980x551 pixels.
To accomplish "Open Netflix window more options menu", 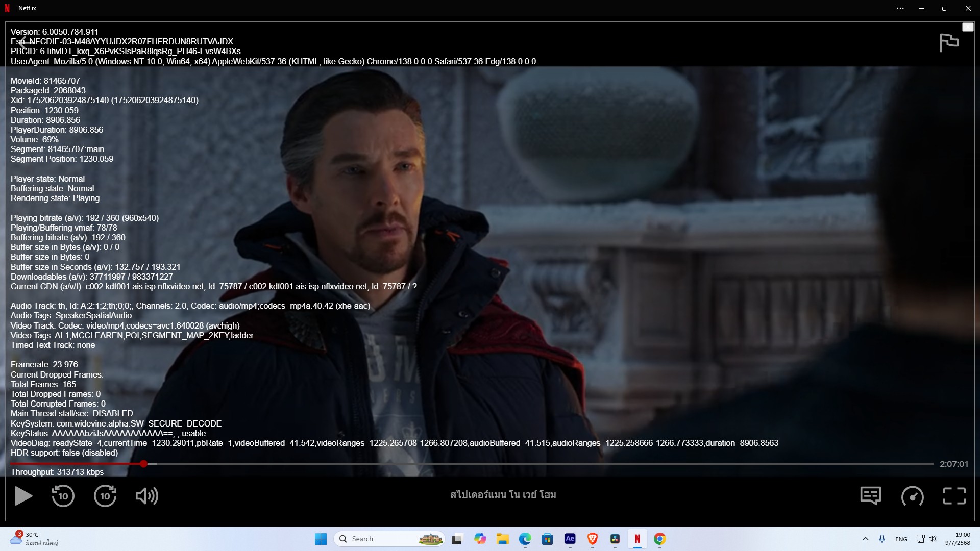I will click(900, 8).
